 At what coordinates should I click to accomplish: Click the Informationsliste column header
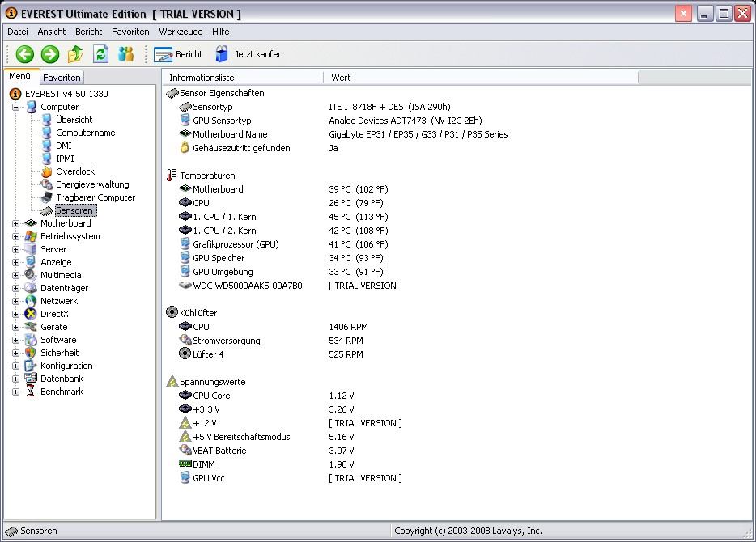pyautogui.click(x=244, y=77)
